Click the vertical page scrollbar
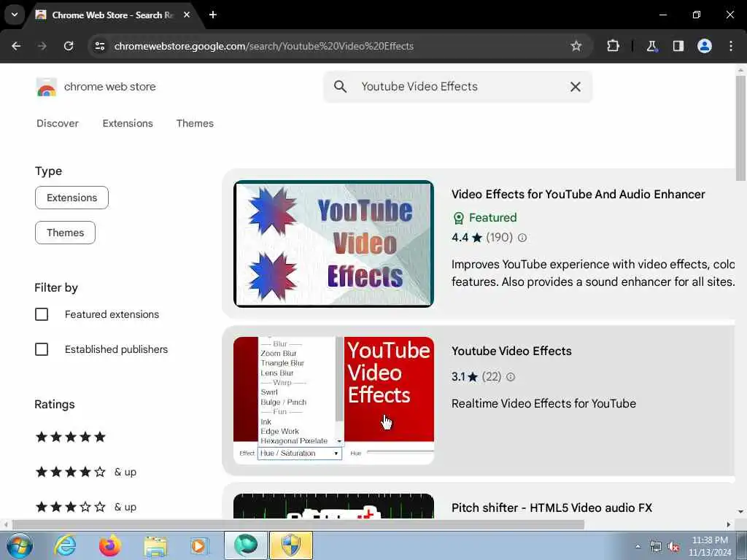 pos(740,128)
